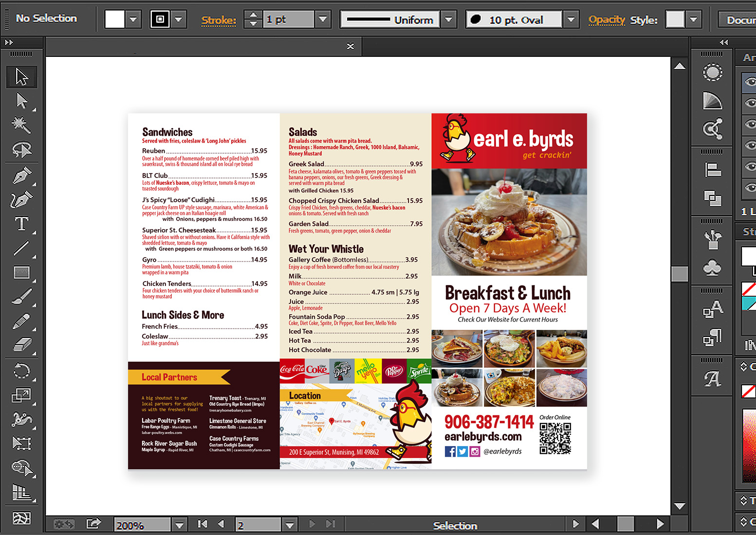Toggle the bottom-most eye icon in the layers list
The height and width of the screenshot is (535, 756).
750,187
